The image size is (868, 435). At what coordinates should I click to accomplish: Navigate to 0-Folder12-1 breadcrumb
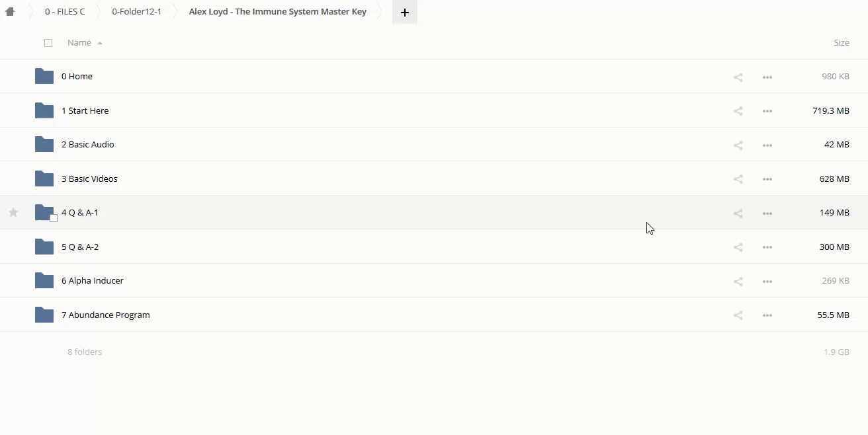coord(136,12)
